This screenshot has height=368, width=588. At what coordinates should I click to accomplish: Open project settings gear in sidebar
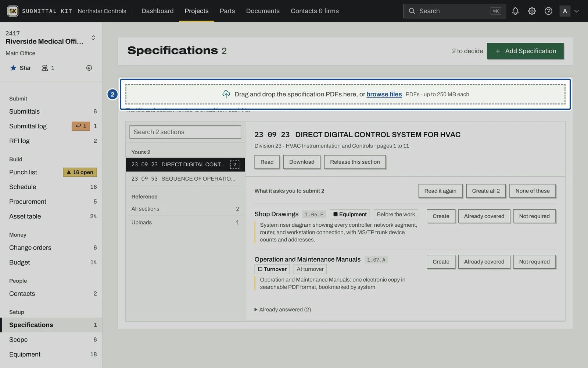(89, 68)
